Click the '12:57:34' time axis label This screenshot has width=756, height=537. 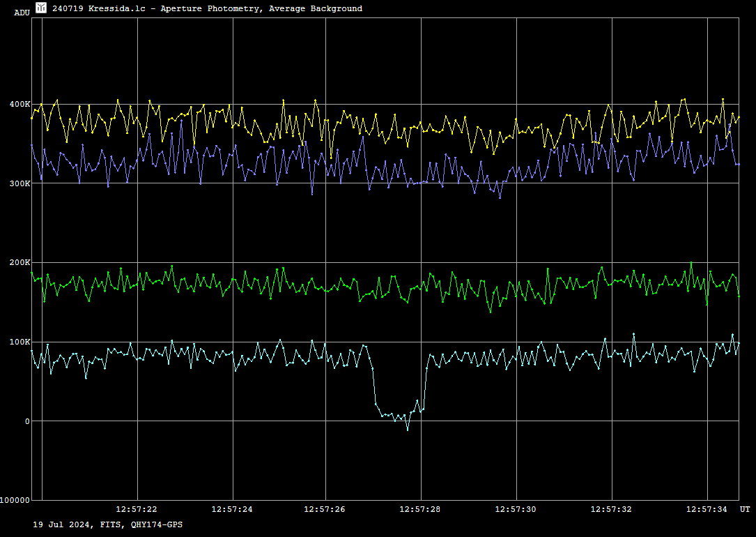[707, 510]
